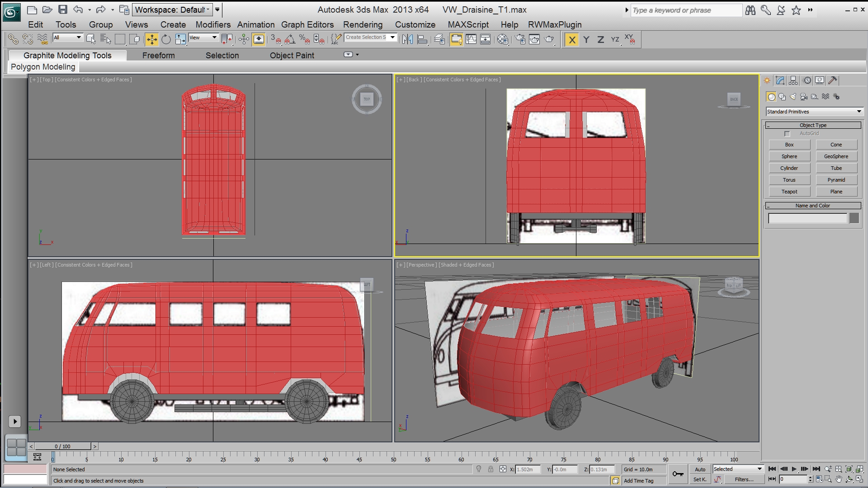Open the Modifiers menu
This screenshot has height=488, width=868.
(212, 25)
